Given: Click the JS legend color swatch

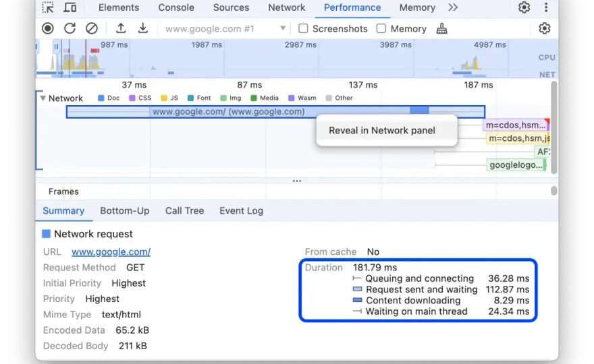Looking at the screenshot, I should (163, 98).
